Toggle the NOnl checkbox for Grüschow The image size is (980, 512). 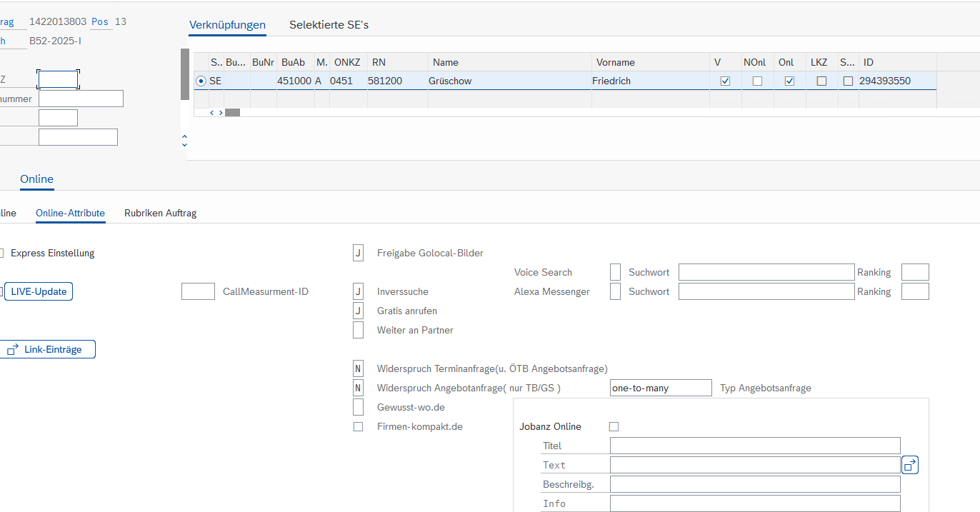coord(757,81)
